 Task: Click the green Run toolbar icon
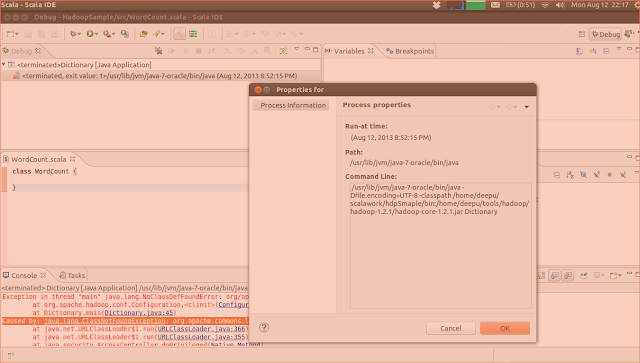(x=90, y=34)
